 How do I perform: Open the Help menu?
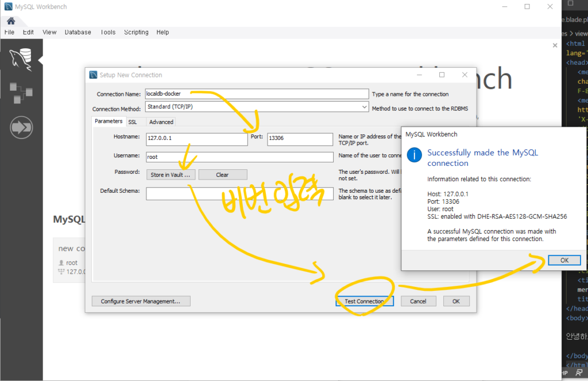click(x=163, y=32)
